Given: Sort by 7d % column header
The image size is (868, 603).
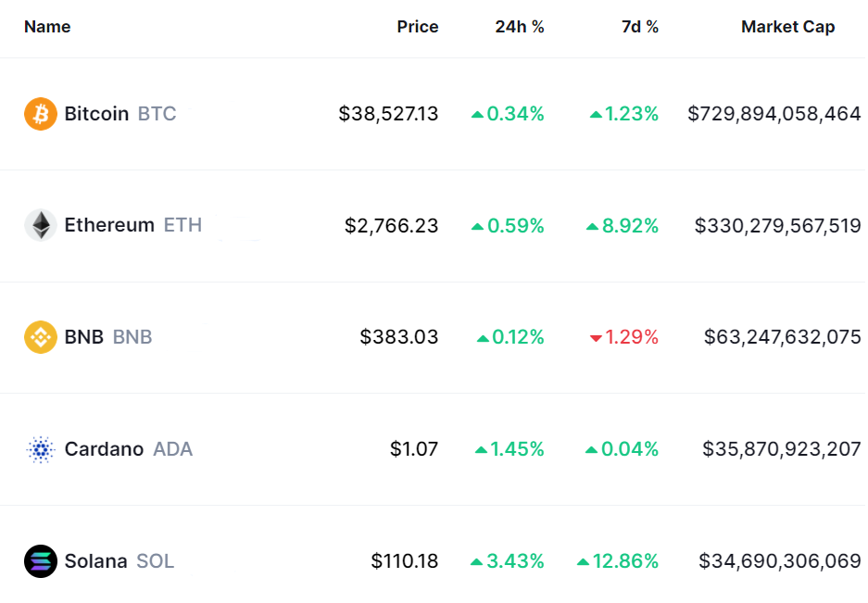Looking at the screenshot, I should tap(639, 27).
